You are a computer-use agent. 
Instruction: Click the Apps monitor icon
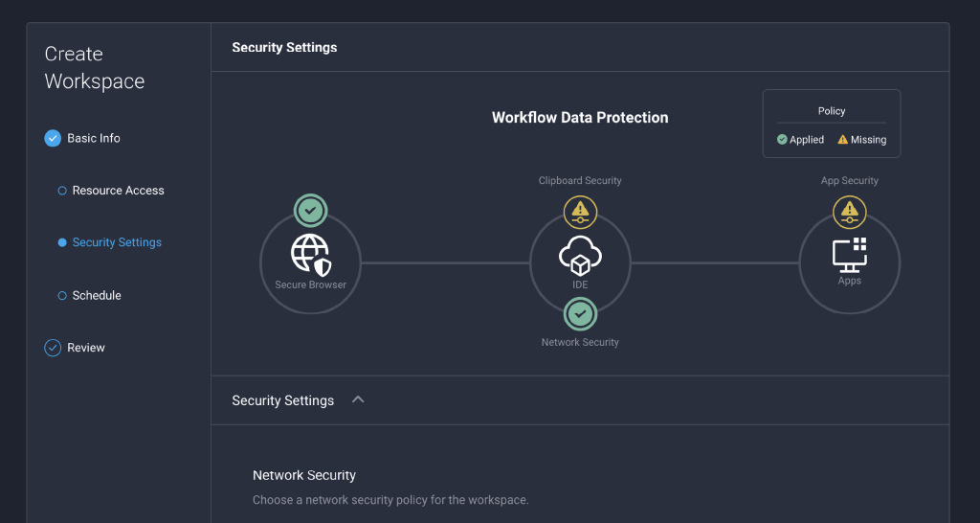point(850,253)
